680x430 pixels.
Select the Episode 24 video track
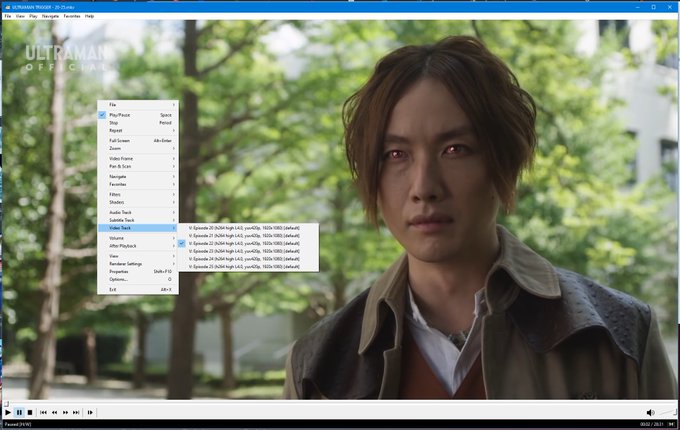coord(248,259)
